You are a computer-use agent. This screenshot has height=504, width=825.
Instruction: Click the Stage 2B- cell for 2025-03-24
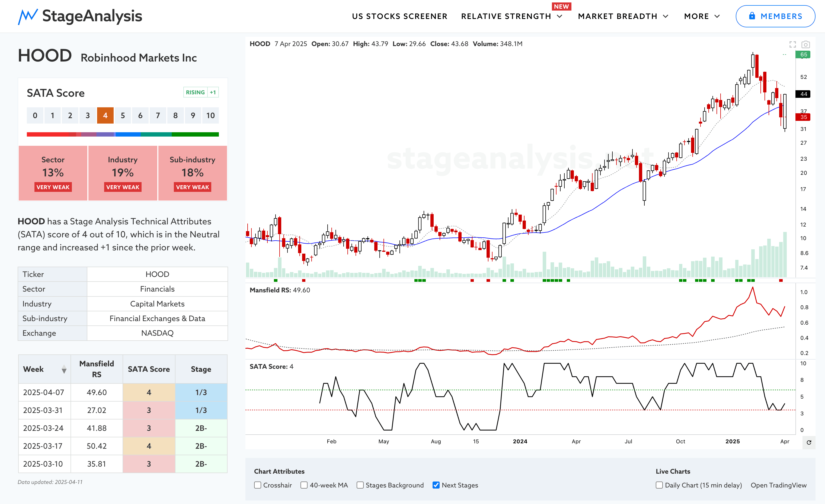(x=201, y=428)
